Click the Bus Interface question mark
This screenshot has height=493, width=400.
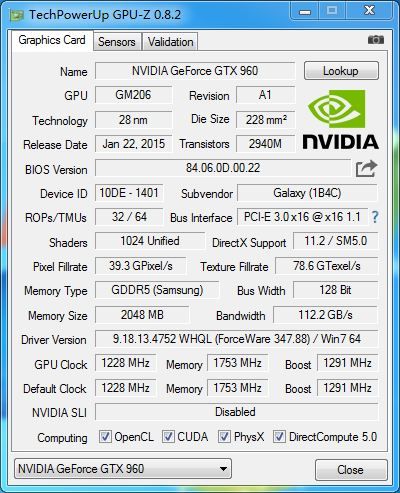375,217
